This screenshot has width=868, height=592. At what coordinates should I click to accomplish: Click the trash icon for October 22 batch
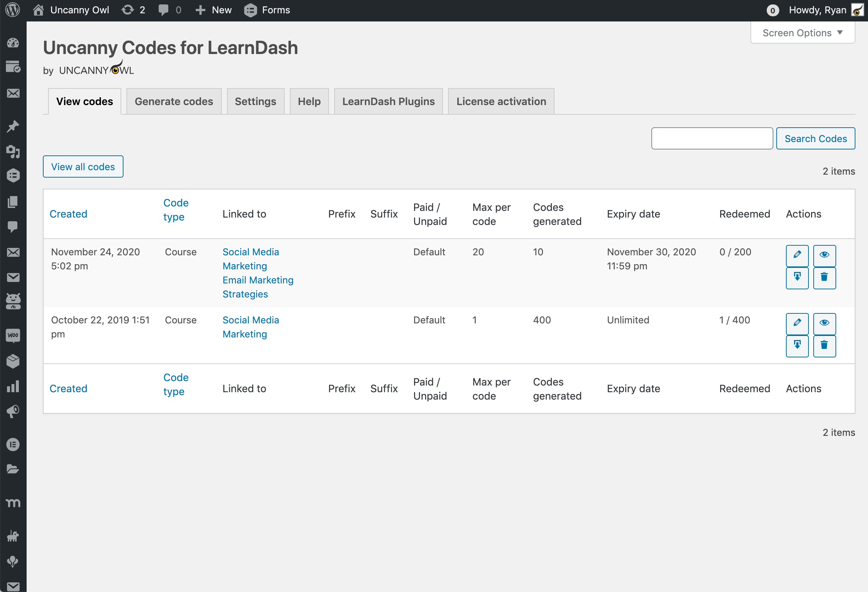pos(824,345)
